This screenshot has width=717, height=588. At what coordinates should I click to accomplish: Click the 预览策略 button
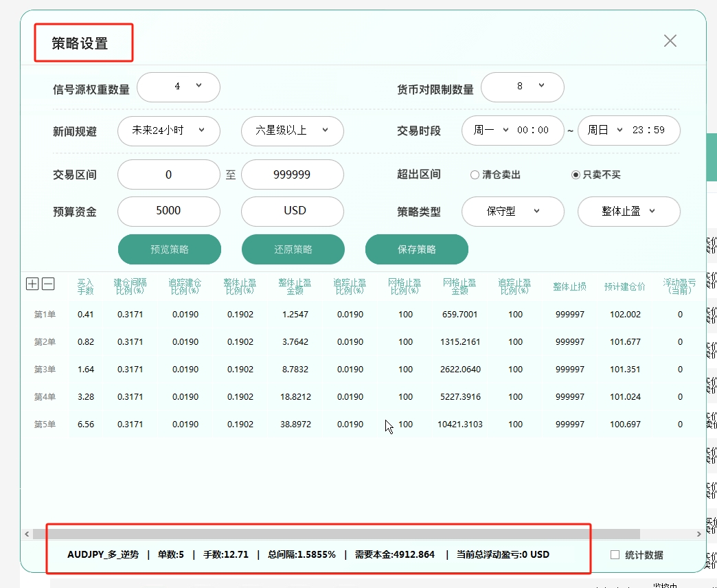pos(170,249)
